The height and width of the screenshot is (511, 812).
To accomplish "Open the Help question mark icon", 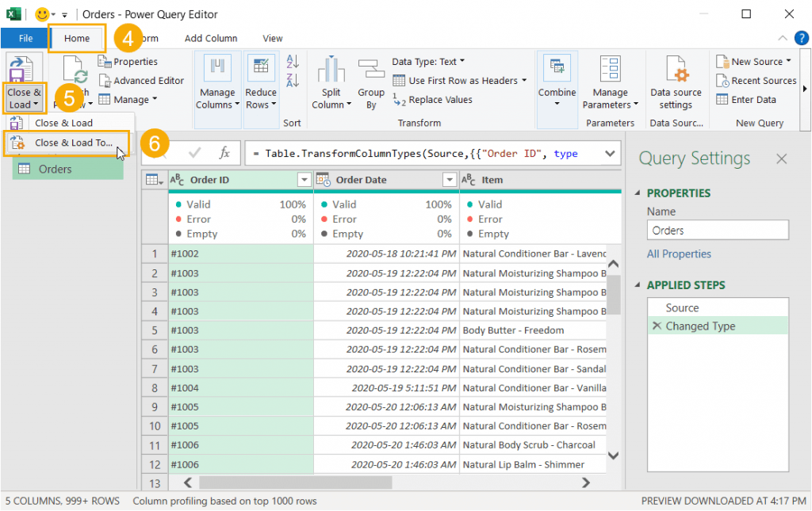I will point(801,38).
